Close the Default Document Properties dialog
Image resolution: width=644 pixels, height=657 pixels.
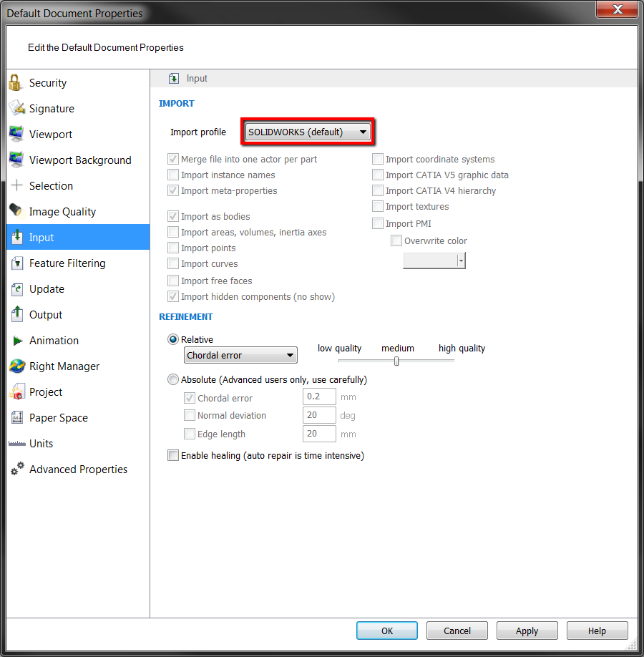pyautogui.click(x=618, y=9)
